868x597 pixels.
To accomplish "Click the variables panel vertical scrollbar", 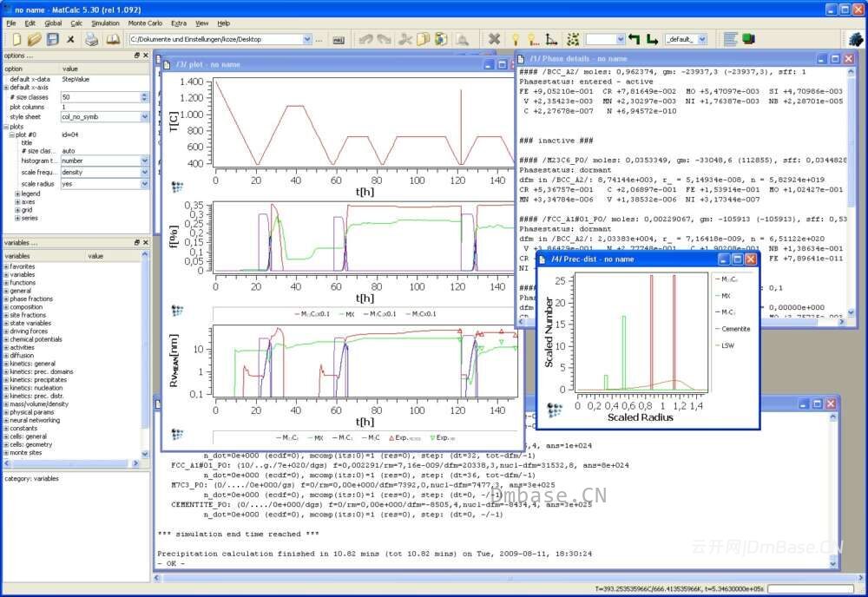I will tap(145, 354).
